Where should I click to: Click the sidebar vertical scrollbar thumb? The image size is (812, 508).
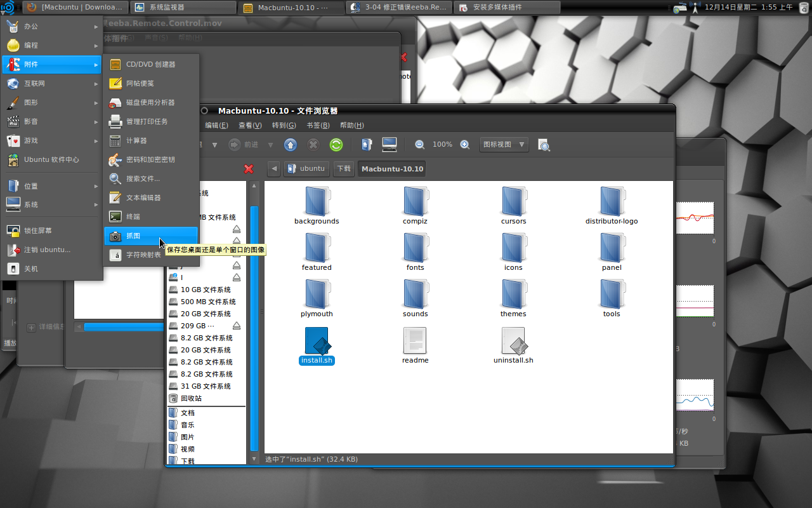point(254,327)
